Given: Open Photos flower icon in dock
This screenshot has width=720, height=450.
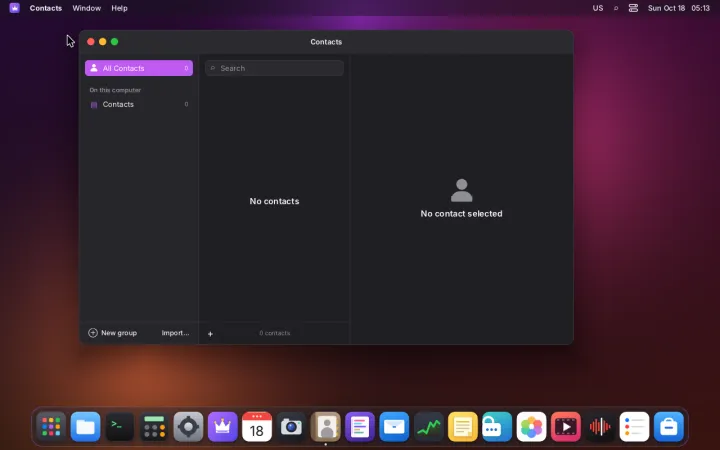Looking at the screenshot, I should [x=531, y=427].
